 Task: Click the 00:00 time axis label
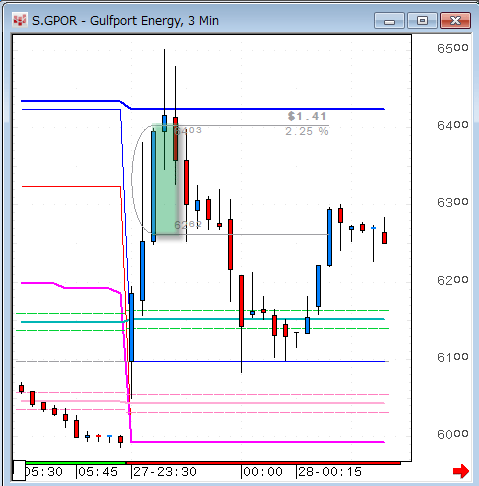[263, 472]
